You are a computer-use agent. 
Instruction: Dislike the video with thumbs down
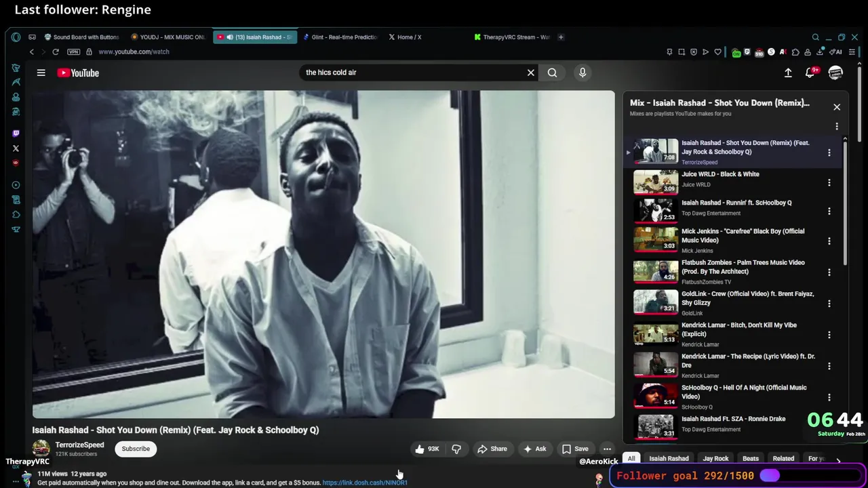[x=456, y=449]
